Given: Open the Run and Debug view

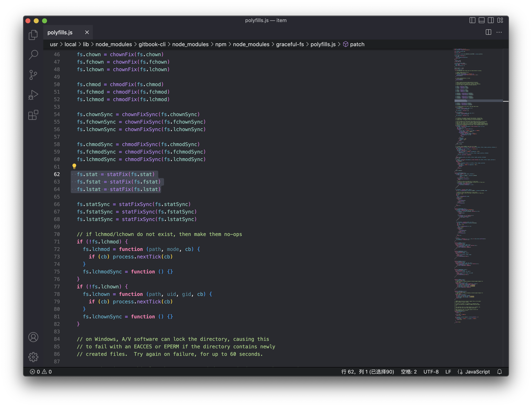Looking at the screenshot, I should 33,95.
